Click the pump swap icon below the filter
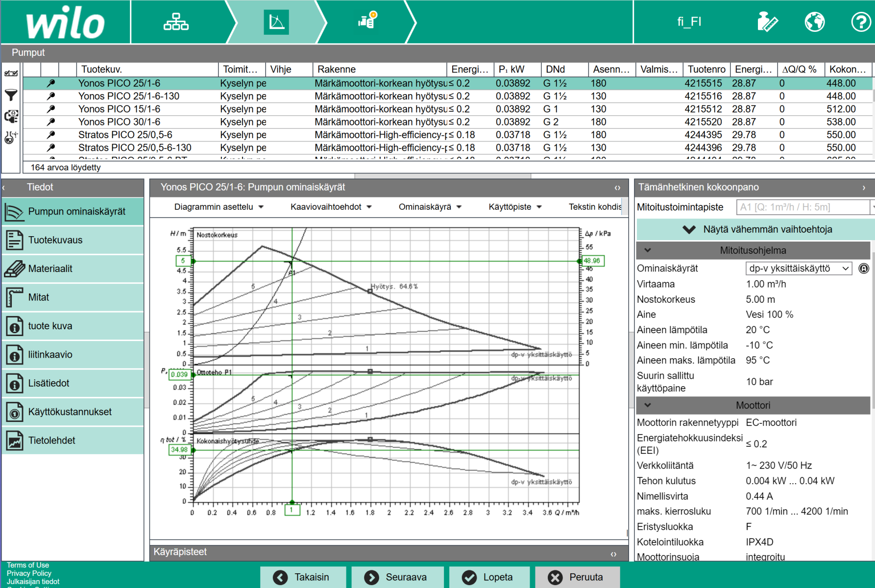This screenshot has width=875, height=588. [x=11, y=116]
